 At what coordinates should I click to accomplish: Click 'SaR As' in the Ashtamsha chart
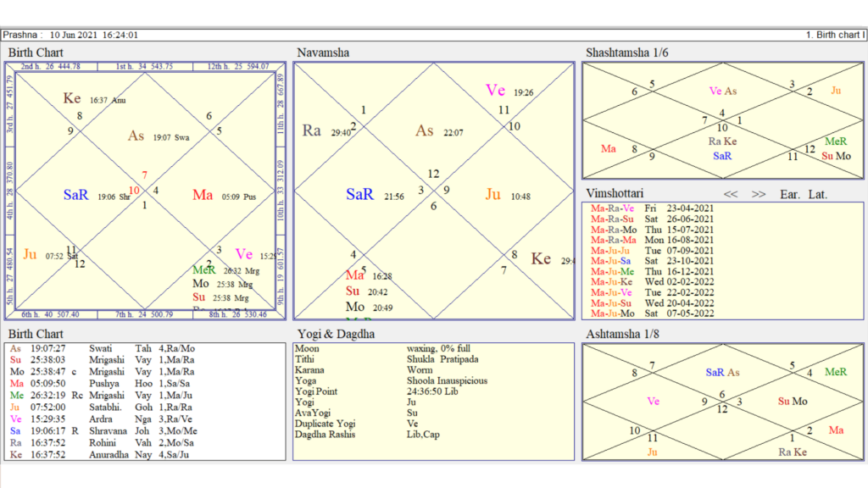point(722,373)
